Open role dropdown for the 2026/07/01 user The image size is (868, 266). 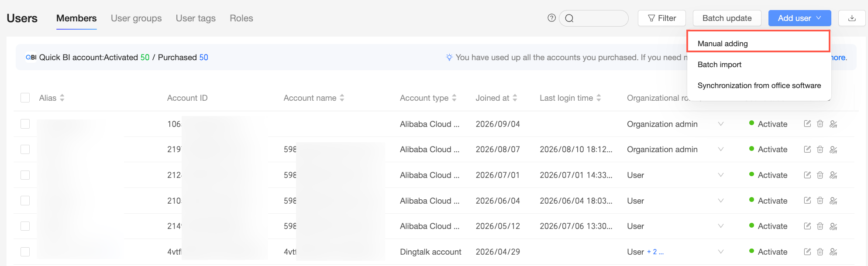(x=721, y=175)
